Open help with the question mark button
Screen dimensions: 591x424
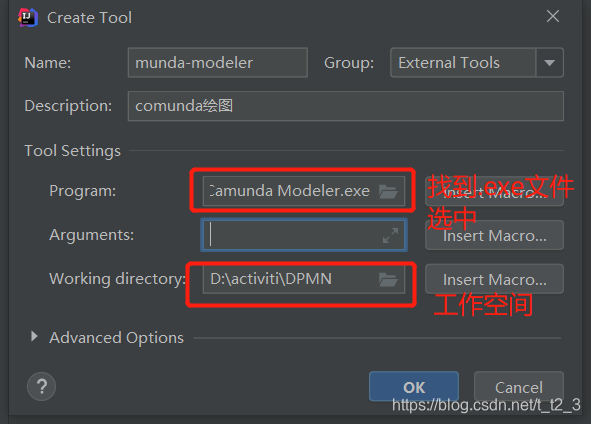[x=41, y=386]
